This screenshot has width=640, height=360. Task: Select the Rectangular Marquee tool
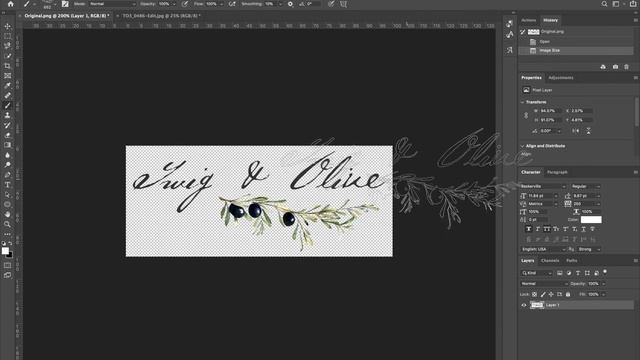click(7, 36)
